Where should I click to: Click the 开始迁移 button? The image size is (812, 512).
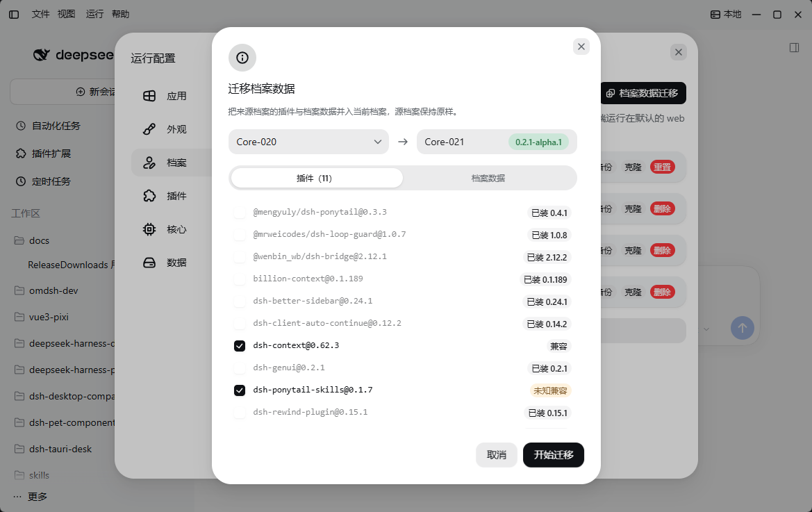click(554, 454)
